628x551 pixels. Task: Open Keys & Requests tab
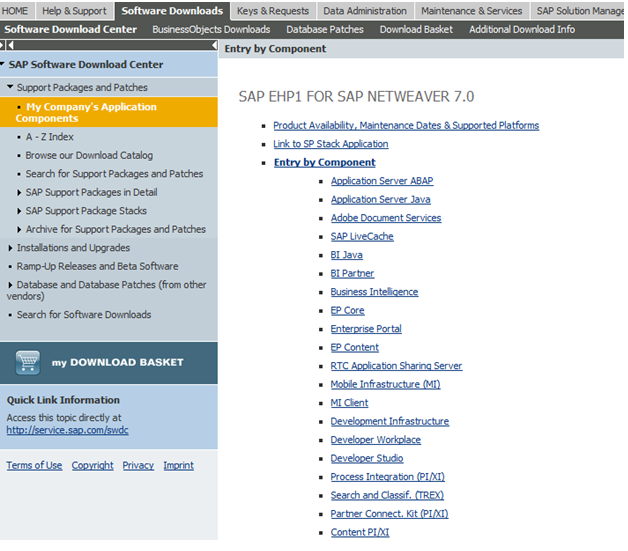[273, 11]
